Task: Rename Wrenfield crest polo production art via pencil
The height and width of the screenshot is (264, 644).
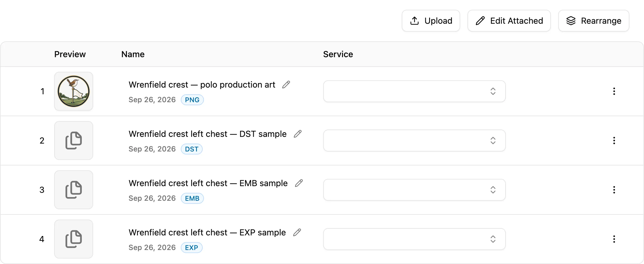Action: pyautogui.click(x=286, y=85)
